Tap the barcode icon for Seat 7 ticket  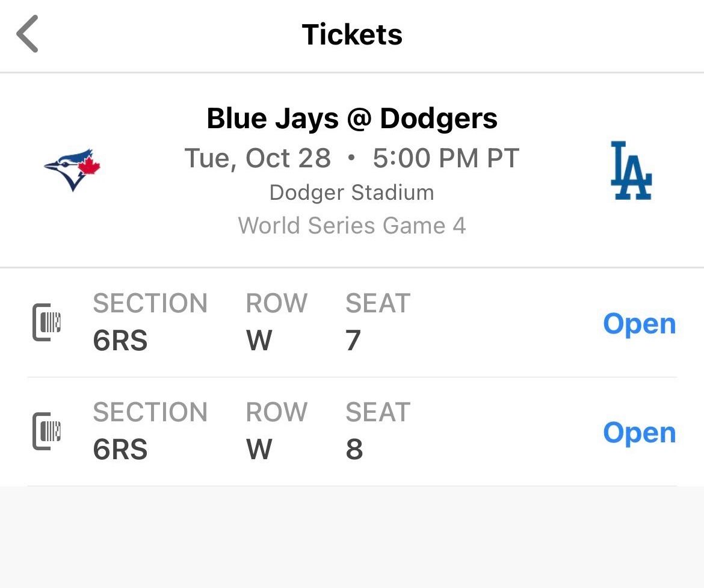(47, 323)
